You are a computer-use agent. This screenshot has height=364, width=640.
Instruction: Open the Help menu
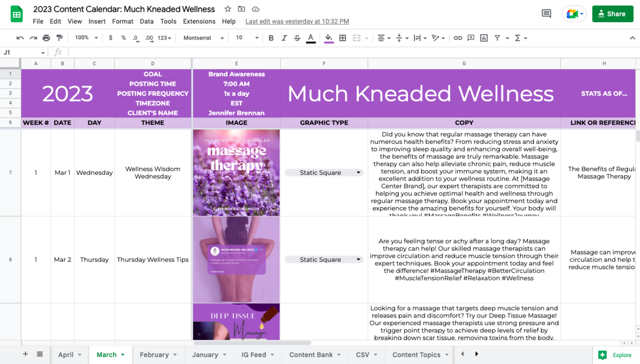(229, 21)
